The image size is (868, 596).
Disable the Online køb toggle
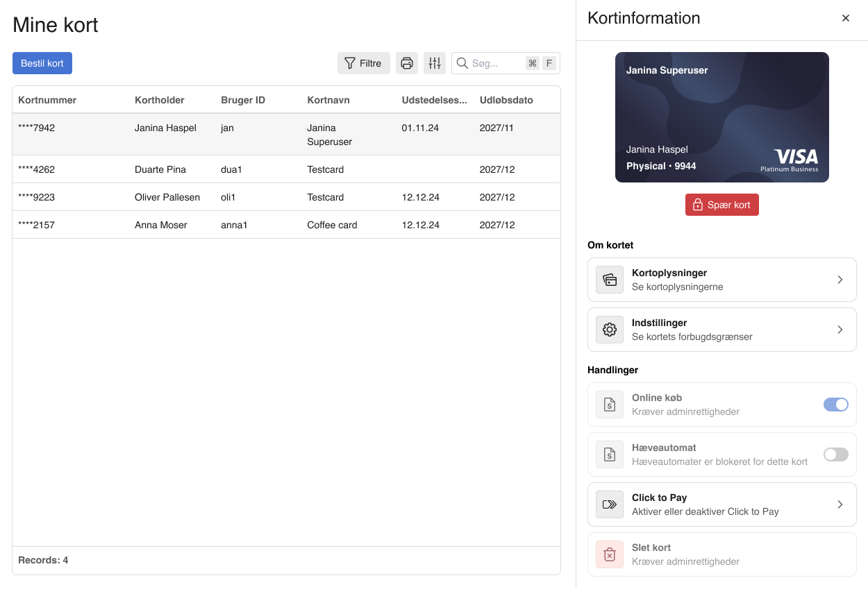(x=835, y=405)
